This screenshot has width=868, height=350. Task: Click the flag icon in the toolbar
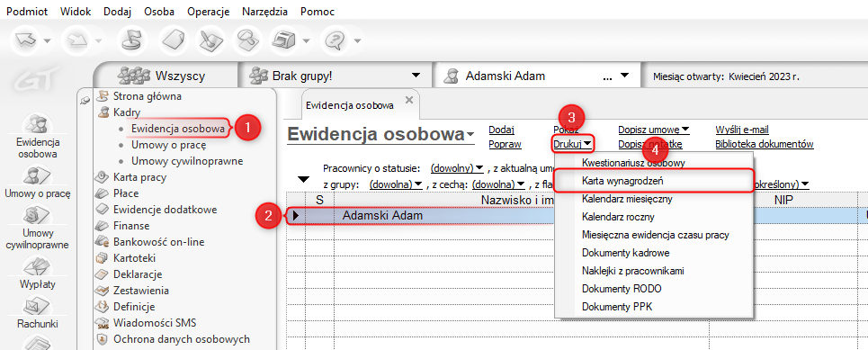tap(131, 40)
